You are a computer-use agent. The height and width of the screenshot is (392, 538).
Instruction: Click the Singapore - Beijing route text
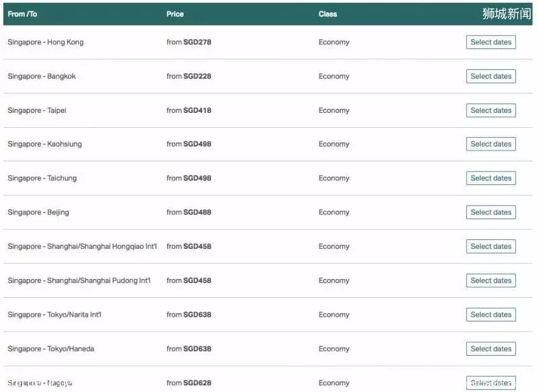tap(38, 212)
